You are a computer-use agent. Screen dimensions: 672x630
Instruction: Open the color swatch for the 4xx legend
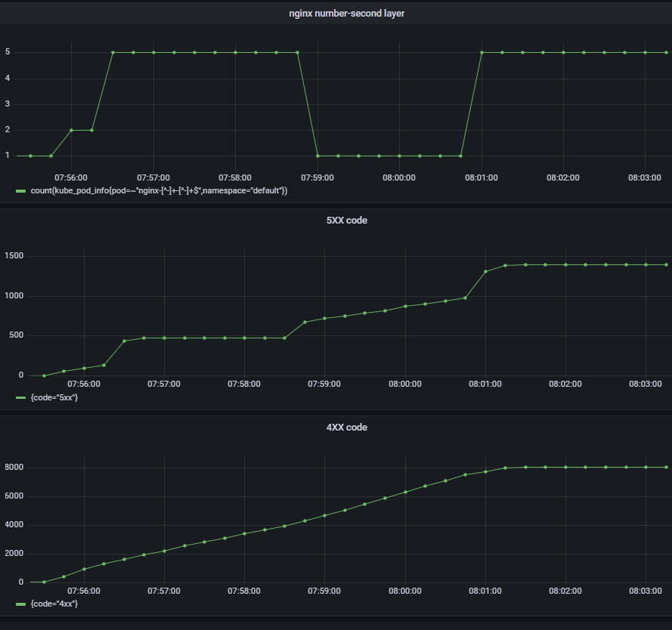pyautogui.click(x=21, y=604)
